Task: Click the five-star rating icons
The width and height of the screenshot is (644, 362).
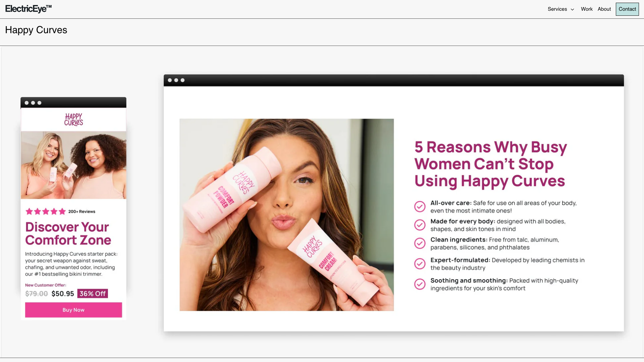Action: pyautogui.click(x=46, y=212)
